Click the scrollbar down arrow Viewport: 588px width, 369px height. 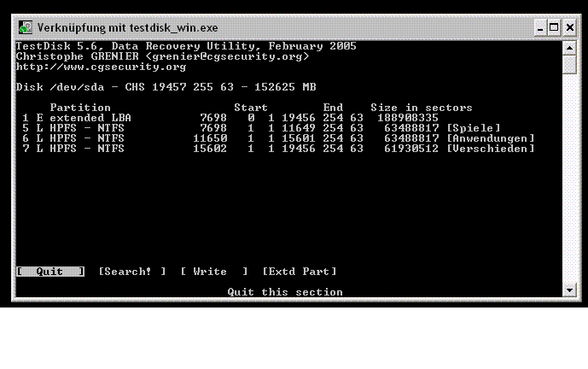(569, 290)
